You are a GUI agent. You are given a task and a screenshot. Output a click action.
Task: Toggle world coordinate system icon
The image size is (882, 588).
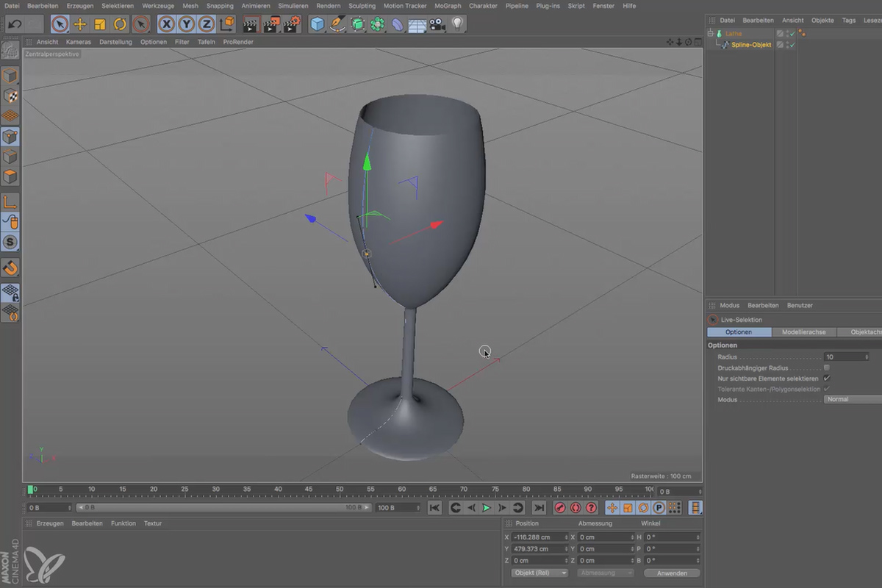[227, 24]
